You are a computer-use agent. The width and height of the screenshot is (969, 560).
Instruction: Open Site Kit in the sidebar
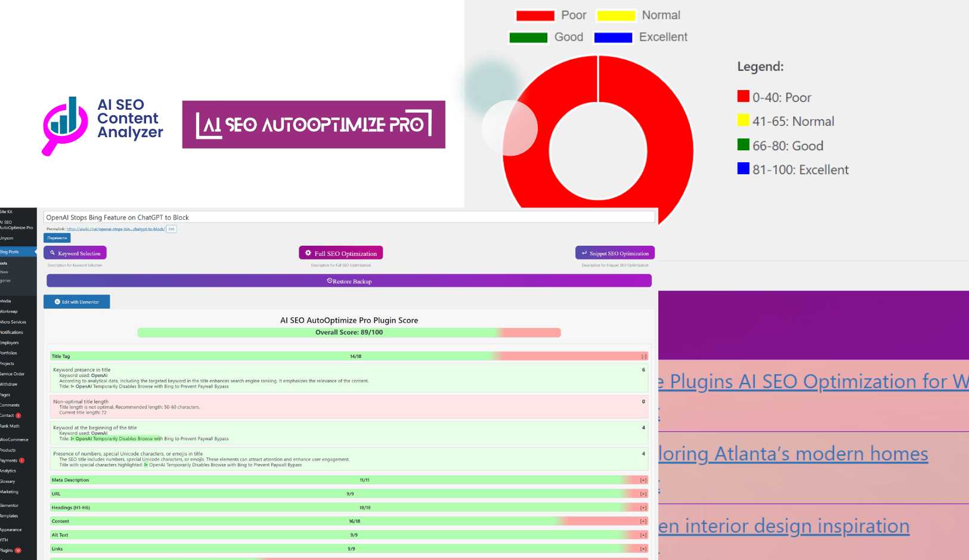(7, 212)
